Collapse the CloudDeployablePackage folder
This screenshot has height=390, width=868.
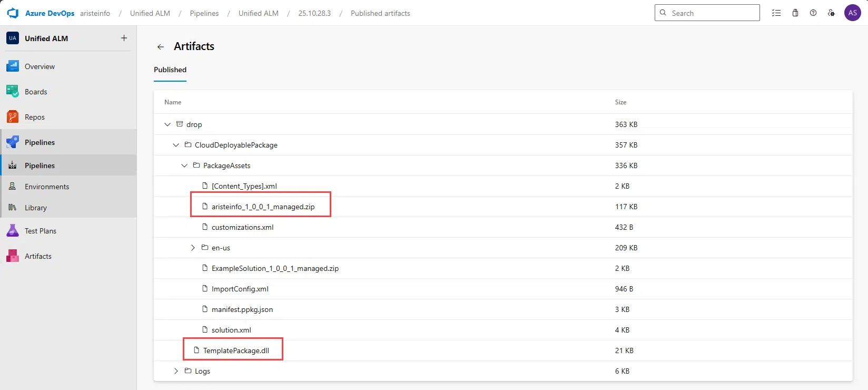(x=176, y=145)
